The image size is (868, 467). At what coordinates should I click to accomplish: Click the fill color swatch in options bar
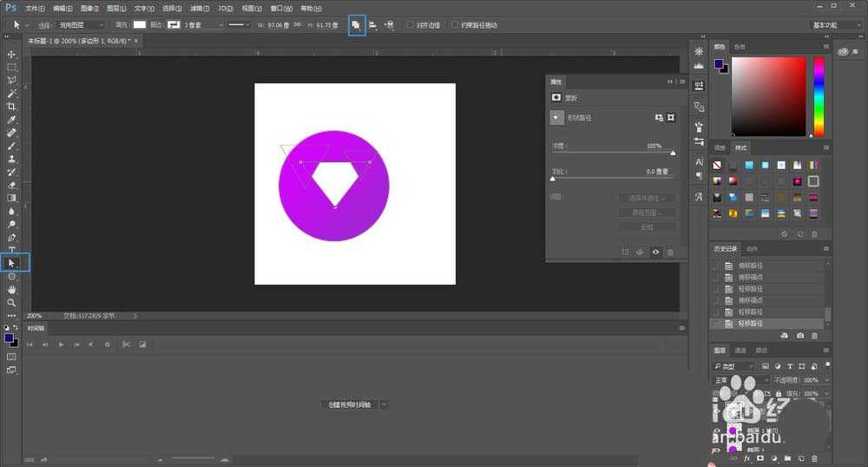click(x=139, y=25)
